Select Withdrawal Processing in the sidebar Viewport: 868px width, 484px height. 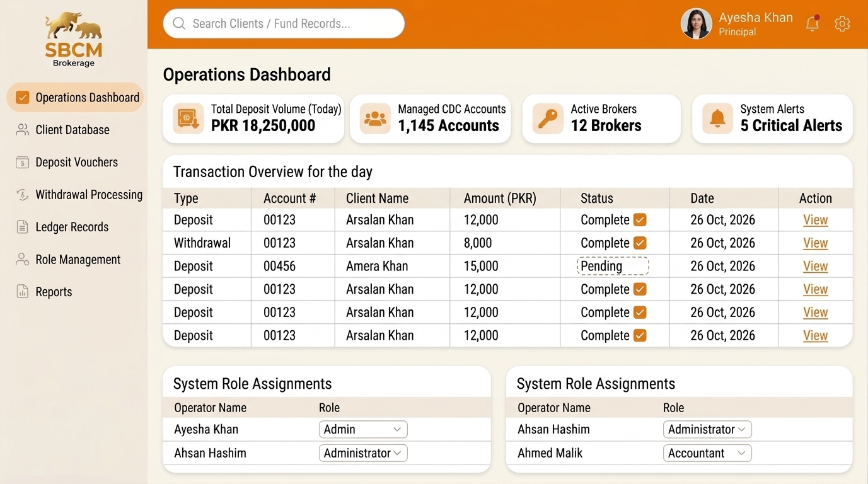coord(89,195)
